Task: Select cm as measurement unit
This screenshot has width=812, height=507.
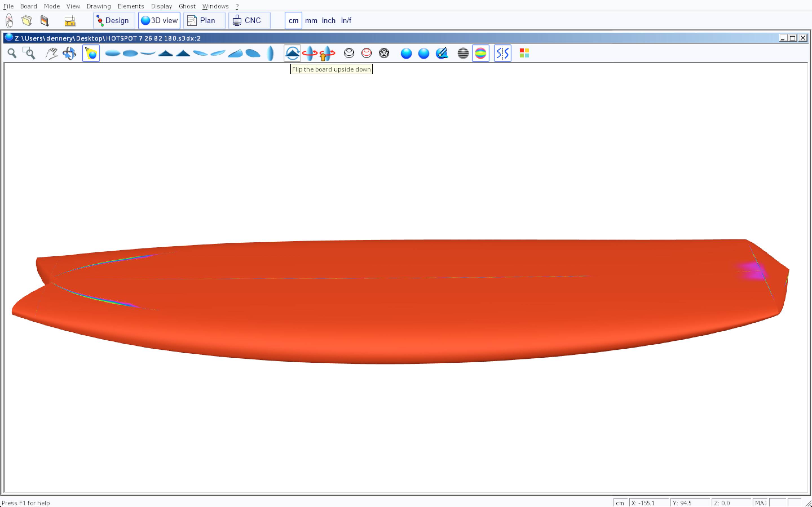Action: point(293,21)
